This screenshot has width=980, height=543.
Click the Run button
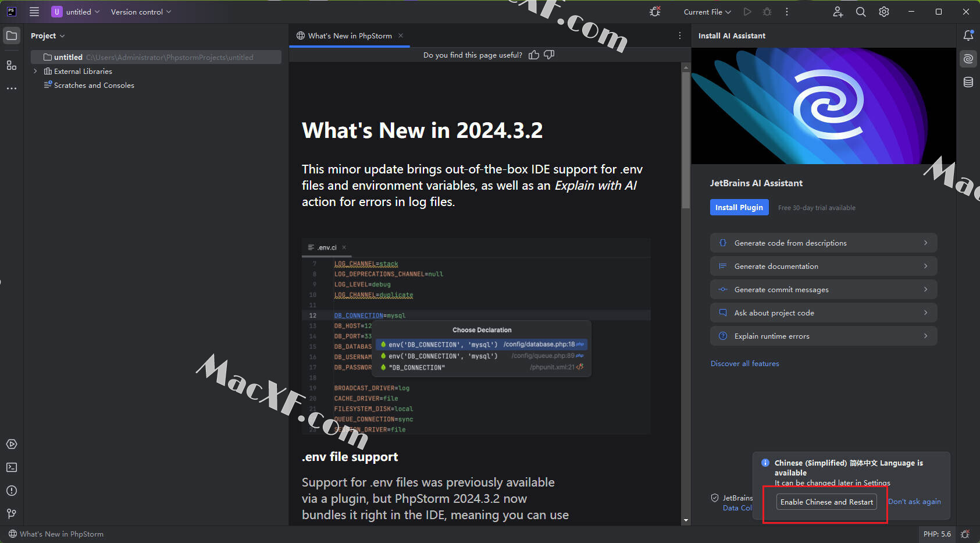coord(747,12)
